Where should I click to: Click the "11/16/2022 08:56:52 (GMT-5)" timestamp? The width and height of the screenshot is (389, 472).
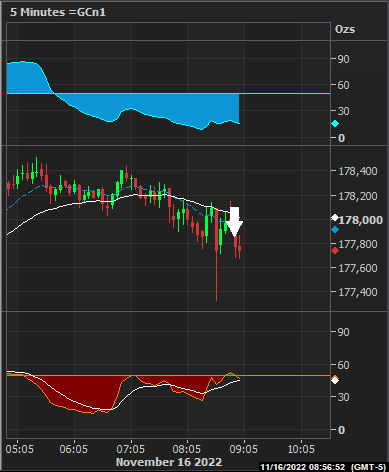pyautogui.click(x=323, y=467)
